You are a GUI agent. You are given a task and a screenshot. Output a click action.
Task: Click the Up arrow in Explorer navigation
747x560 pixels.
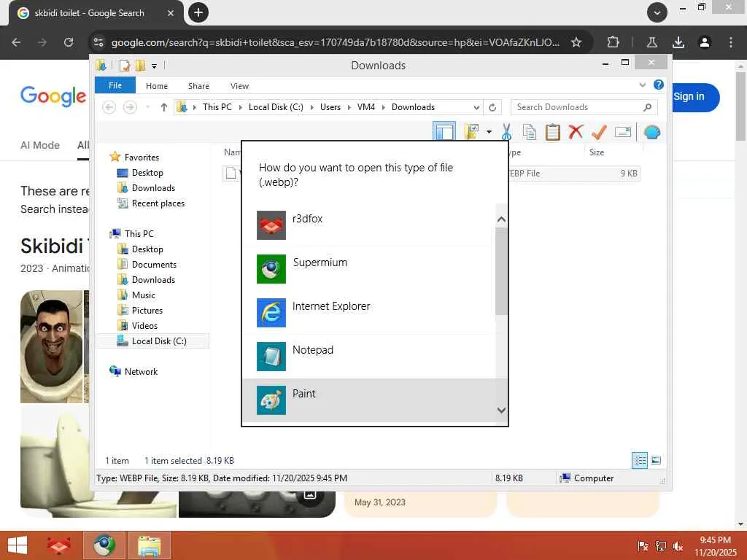click(164, 107)
